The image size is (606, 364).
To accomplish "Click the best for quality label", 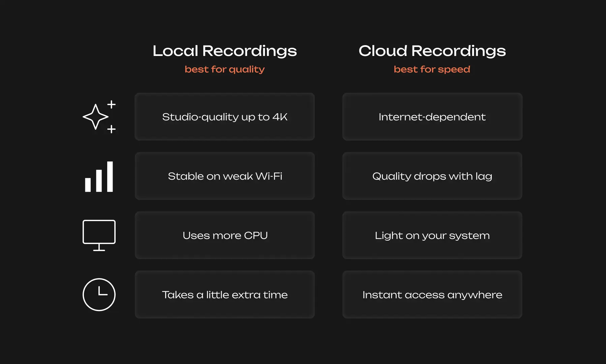I will tap(224, 69).
